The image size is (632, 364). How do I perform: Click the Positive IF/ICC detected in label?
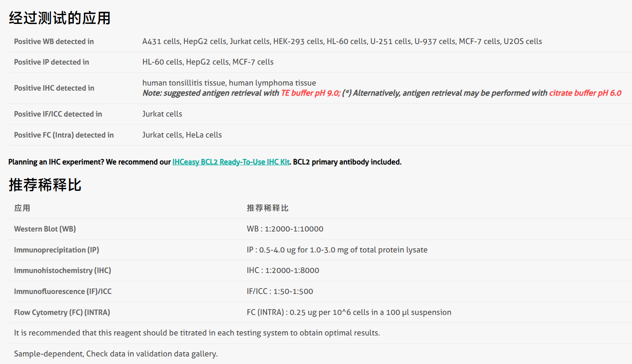coord(58,114)
